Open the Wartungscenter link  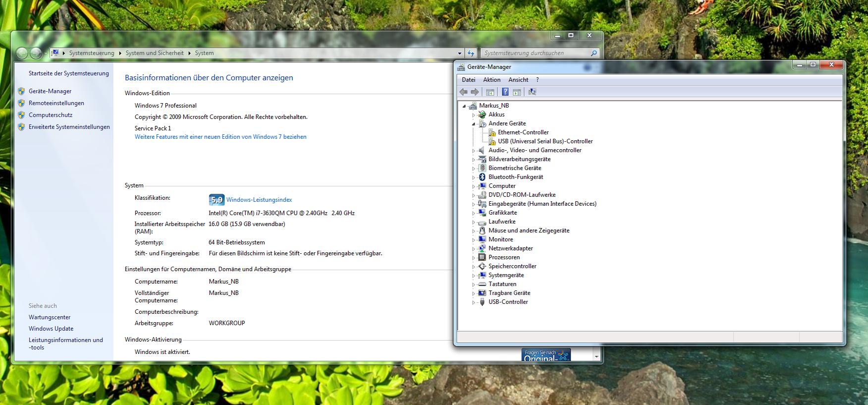click(50, 317)
